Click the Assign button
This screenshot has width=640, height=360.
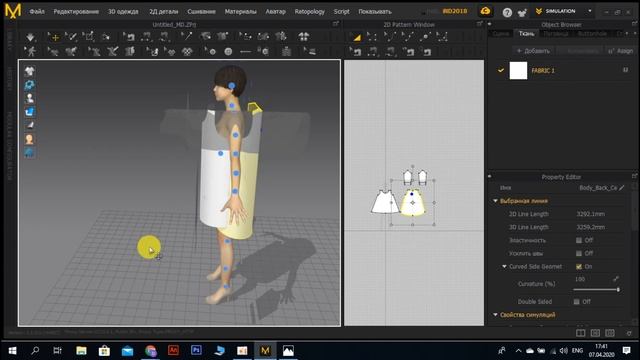click(x=620, y=51)
